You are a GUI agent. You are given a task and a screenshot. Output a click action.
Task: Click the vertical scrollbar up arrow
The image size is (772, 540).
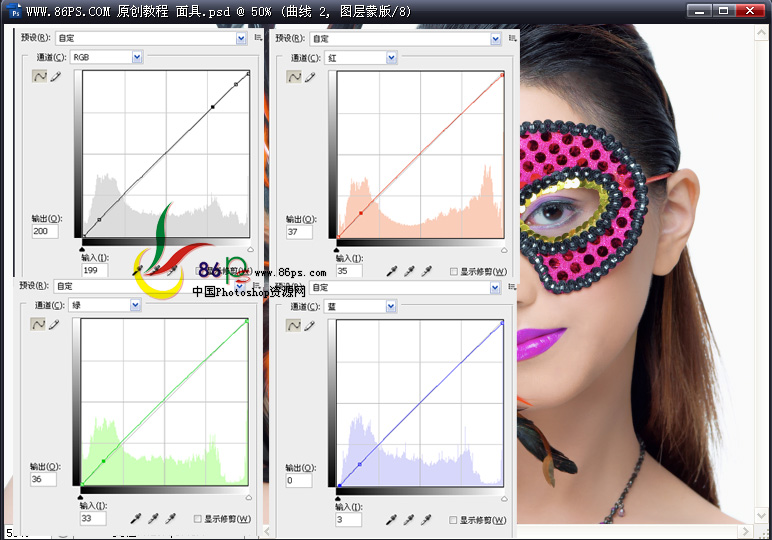761,32
